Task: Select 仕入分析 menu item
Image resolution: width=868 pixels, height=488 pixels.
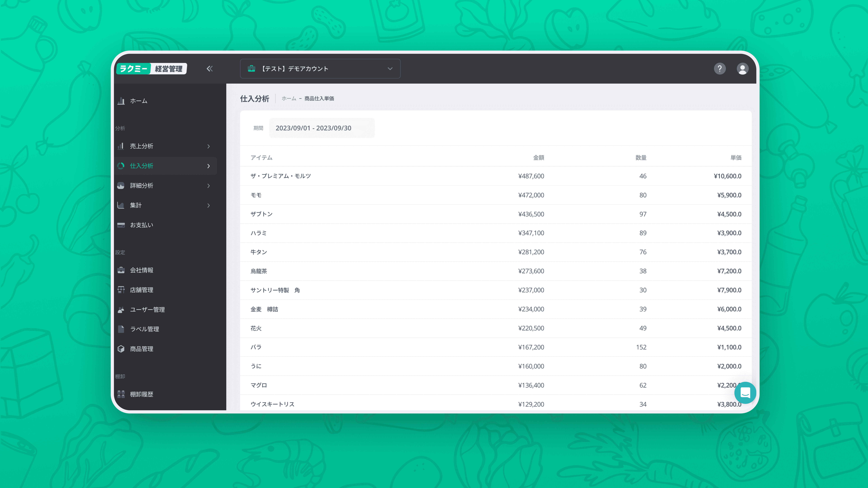Action: pyautogui.click(x=142, y=166)
